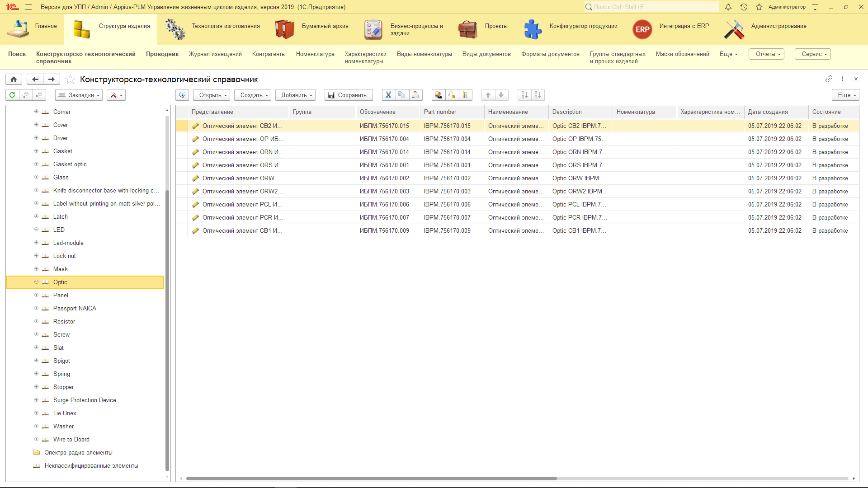Click the move up arrow icon
This screenshot has width=868, height=488.
488,95
